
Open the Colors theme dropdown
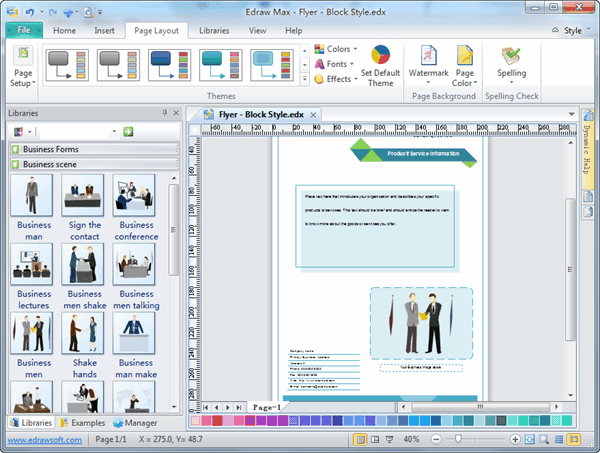pos(338,49)
